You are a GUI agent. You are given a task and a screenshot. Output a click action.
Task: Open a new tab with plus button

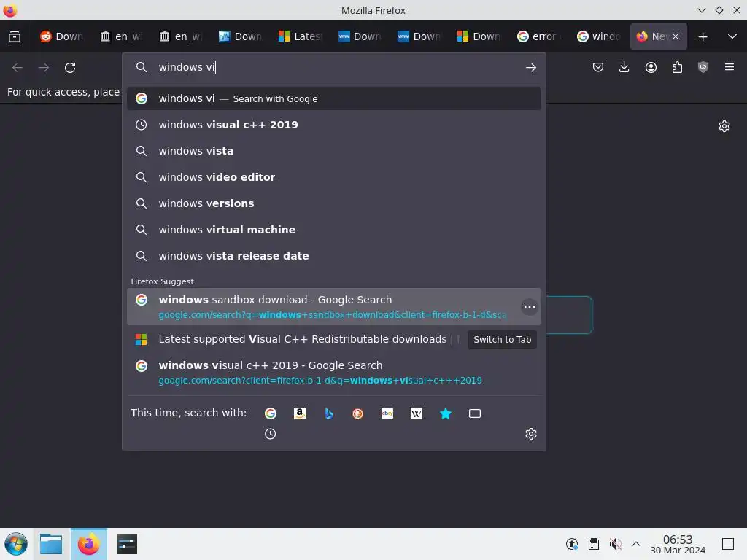[703, 36]
